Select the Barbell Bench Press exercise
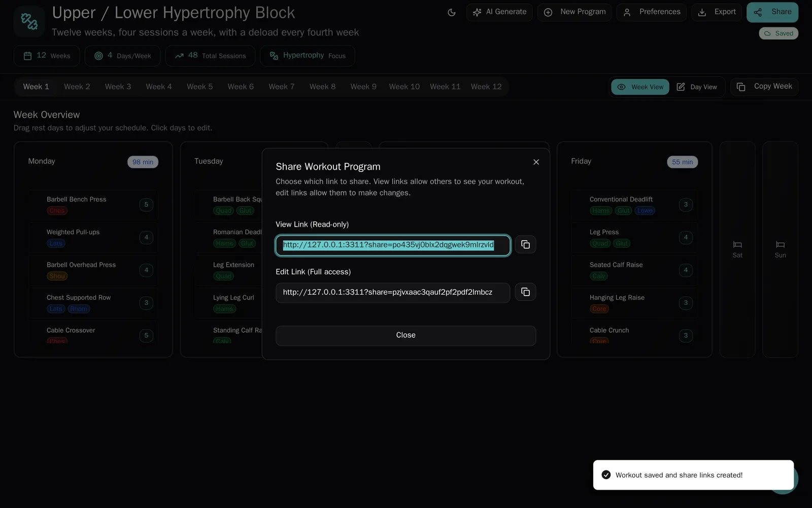This screenshot has width=812, height=508. tap(93, 205)
